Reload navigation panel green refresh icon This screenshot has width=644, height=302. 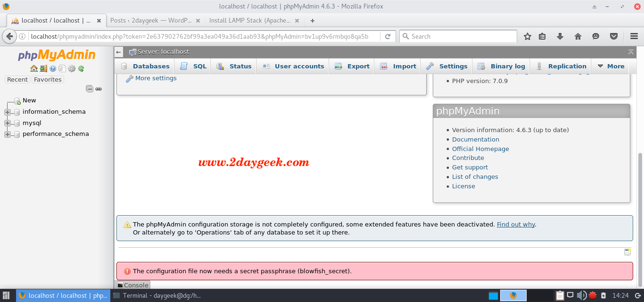click(x=81, y=68)
